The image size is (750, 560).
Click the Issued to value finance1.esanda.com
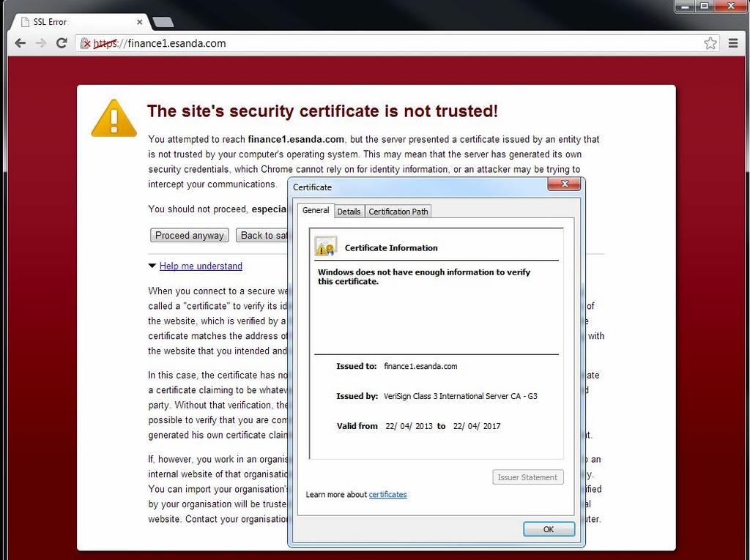pos(420,366)
